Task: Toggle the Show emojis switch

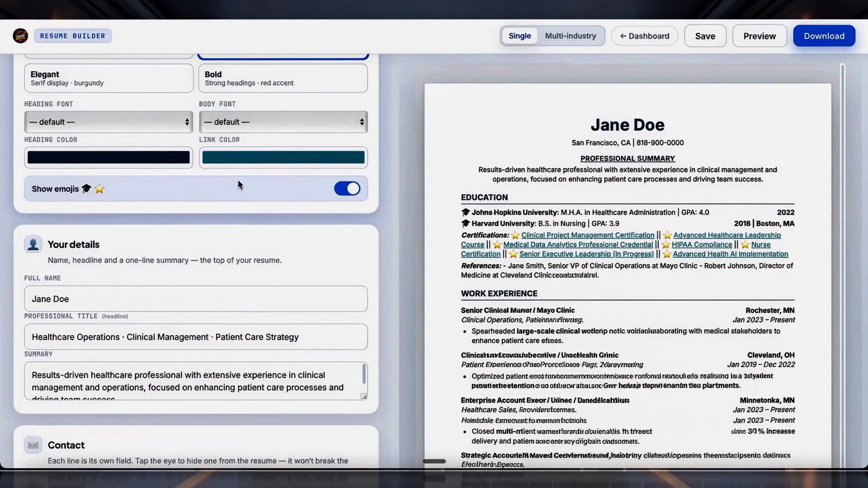Action: 347,188
